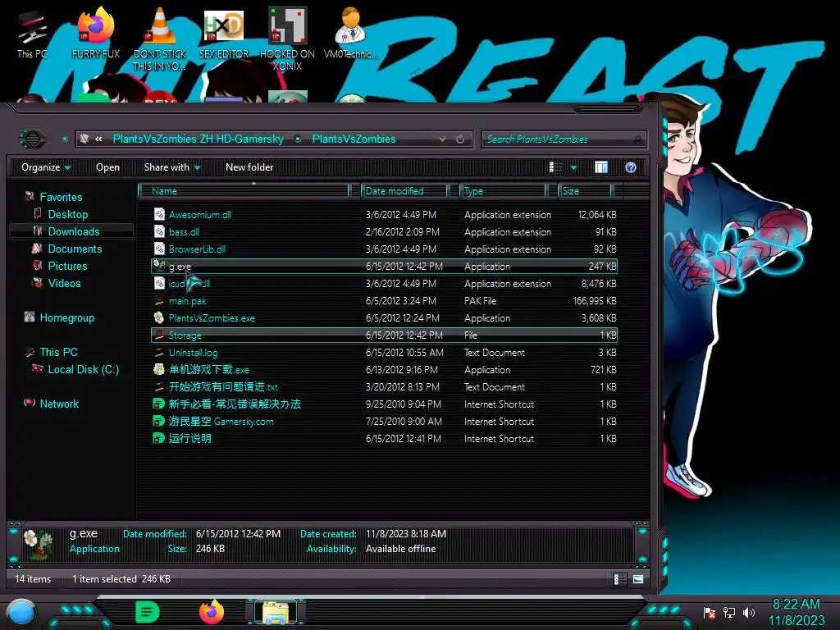Sort files by Date modified column
This screenshot has height=630, width=840.
pyautogui.click(x=404, y=190)
